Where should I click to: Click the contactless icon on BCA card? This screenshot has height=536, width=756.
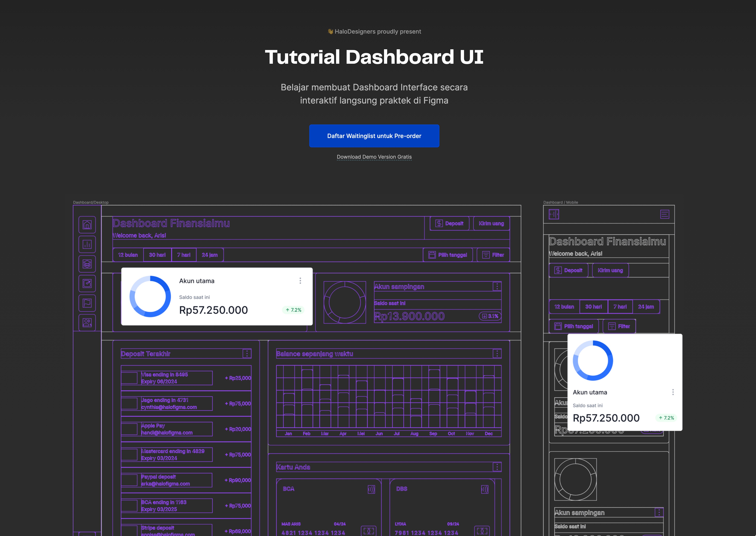coord(371,489)
